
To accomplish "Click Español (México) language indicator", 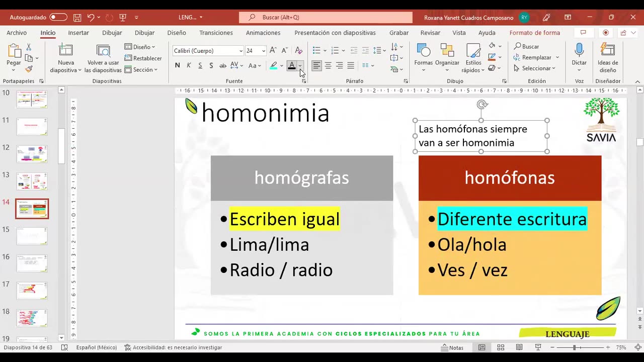I will (x=97, y=347).
